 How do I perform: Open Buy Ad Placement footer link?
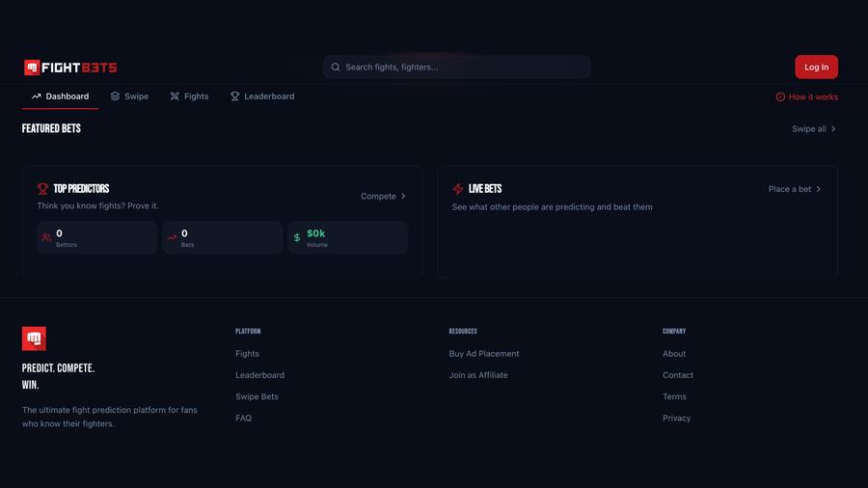[484, 354]
